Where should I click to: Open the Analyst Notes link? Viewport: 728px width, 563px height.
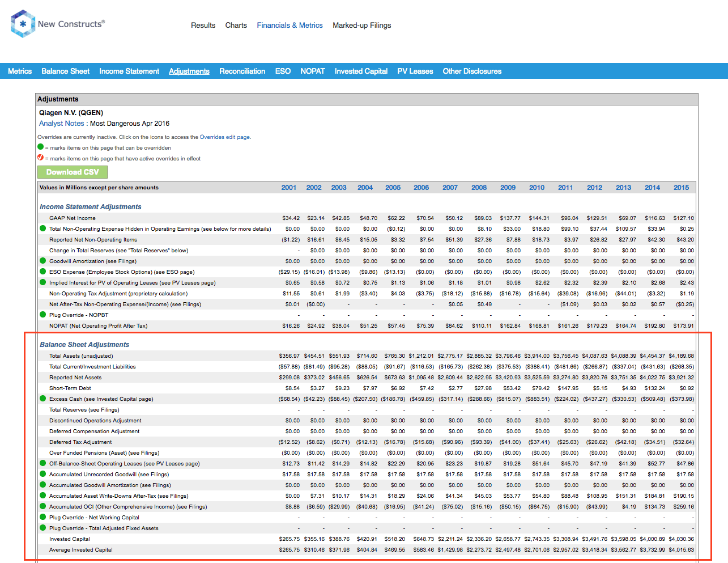61,124
